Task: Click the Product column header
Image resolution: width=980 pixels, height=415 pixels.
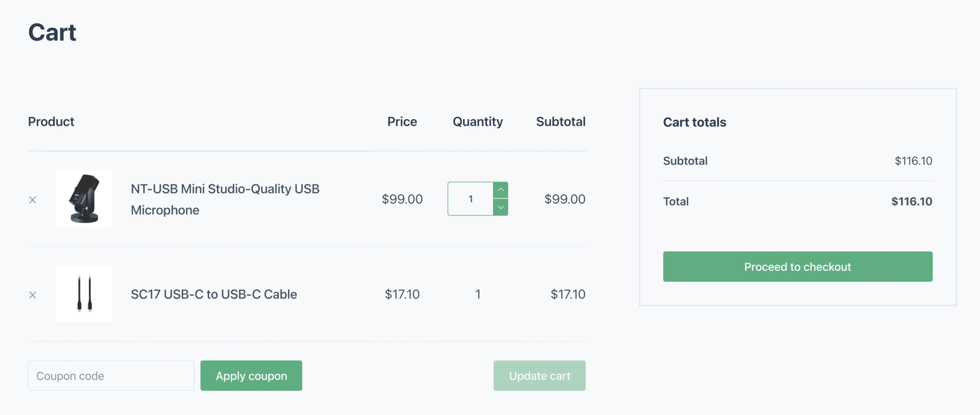Action: click(x=51, y=122)
